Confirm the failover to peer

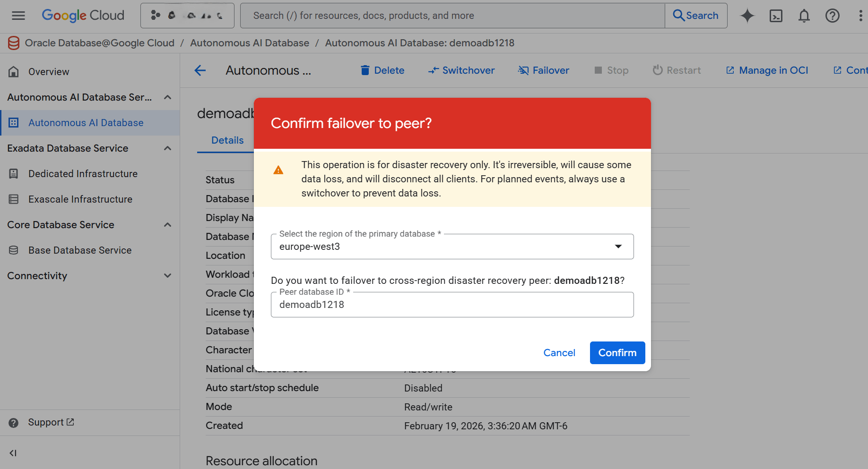pos(617,353)
